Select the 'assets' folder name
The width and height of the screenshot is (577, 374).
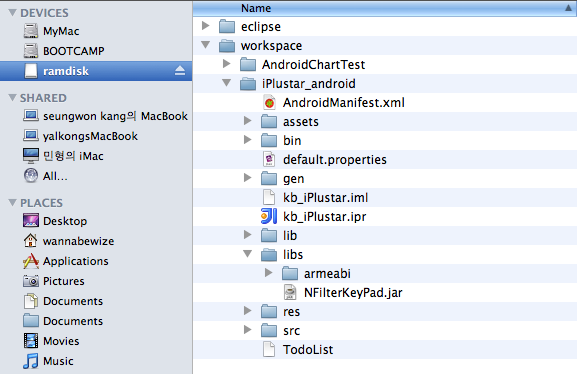[301, 122]
